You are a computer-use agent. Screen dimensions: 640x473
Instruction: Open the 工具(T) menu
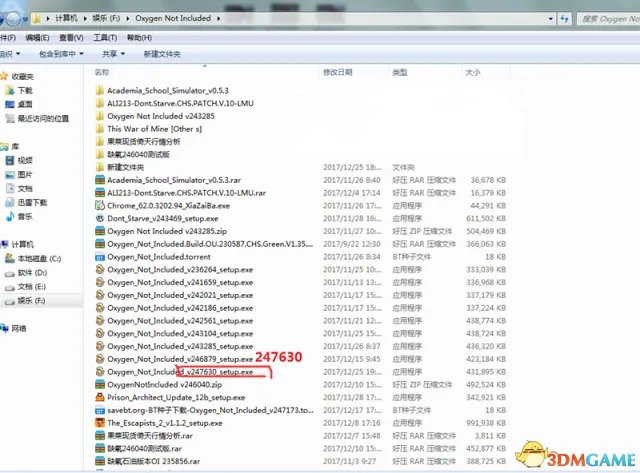(105, 38)
